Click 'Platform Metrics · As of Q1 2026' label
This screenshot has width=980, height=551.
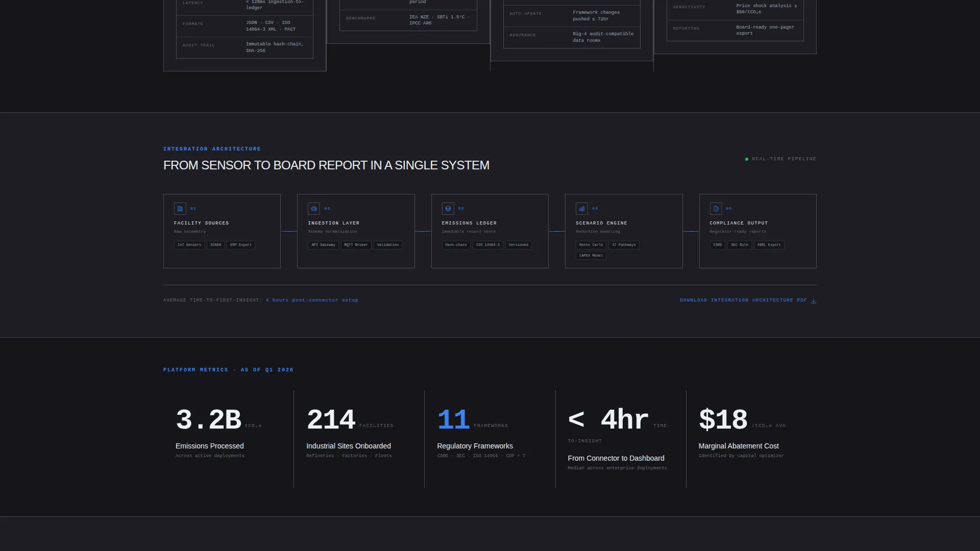pyautogui.click(x=228, y=370)
